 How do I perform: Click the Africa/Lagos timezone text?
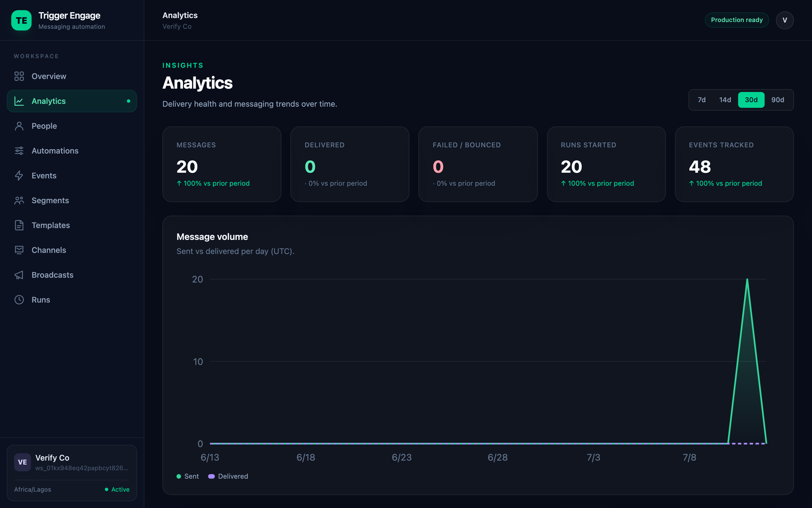click(32, 490)
